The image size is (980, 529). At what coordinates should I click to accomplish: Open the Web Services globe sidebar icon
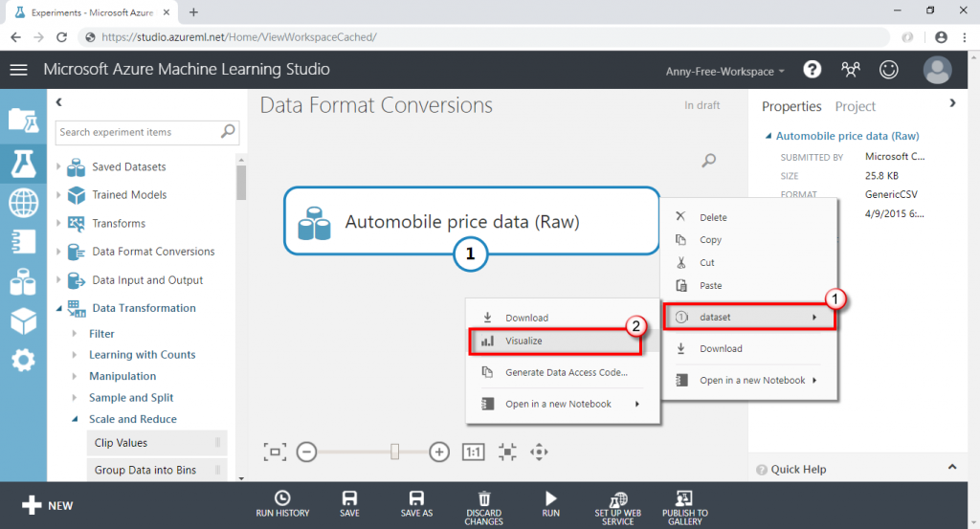(x=23, y=203)
